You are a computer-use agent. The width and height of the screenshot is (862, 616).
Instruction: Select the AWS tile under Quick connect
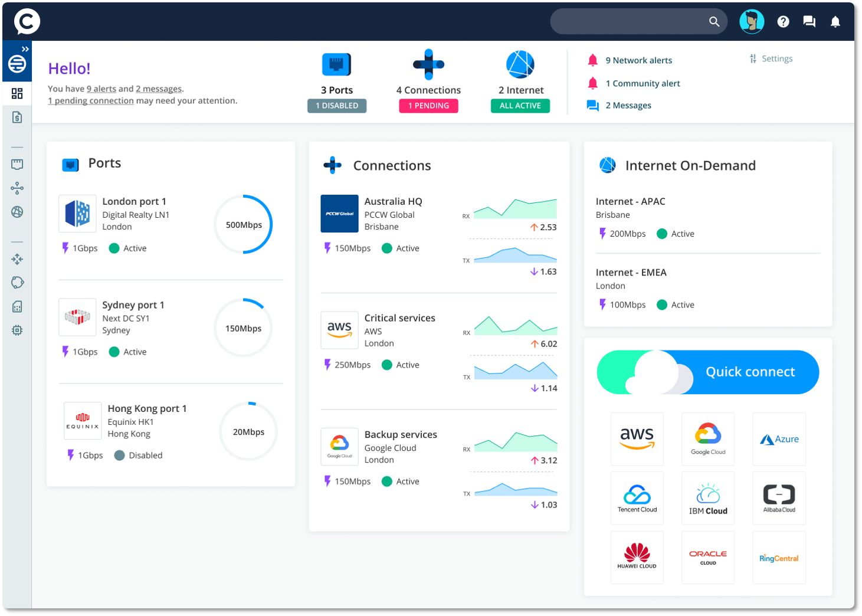click(x=637, y=439)
